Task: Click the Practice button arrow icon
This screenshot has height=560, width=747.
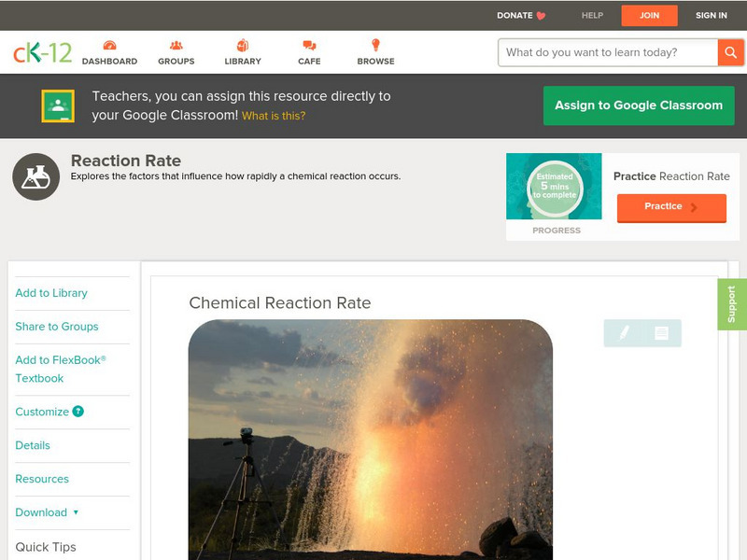Action: [x=694, y=207]
